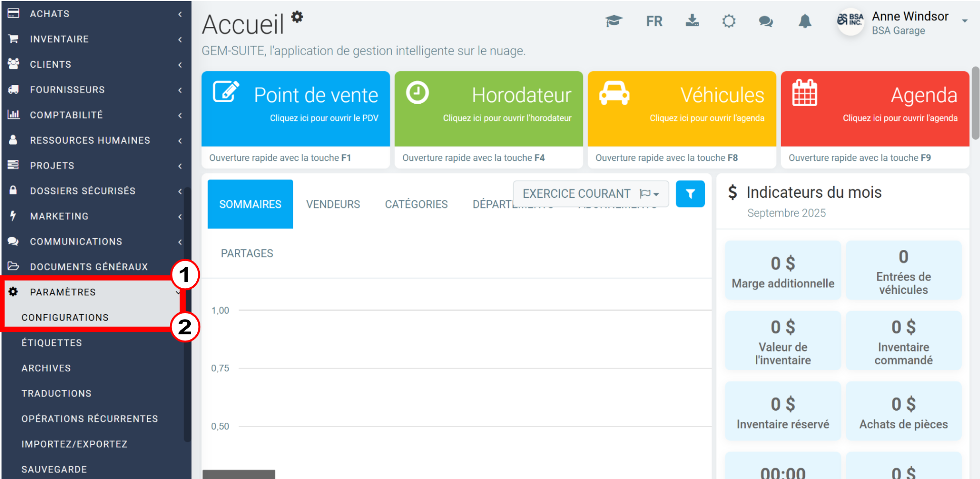Open the blue Point de vente tile
Image resolution: width=980 pixels, height=479 pixels.
(x=295, y=109)
